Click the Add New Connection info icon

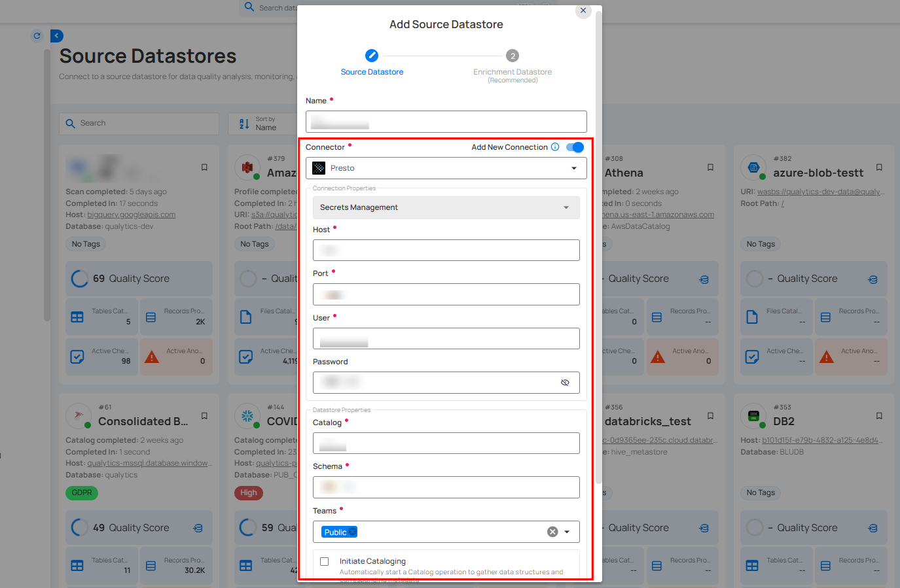555,147
